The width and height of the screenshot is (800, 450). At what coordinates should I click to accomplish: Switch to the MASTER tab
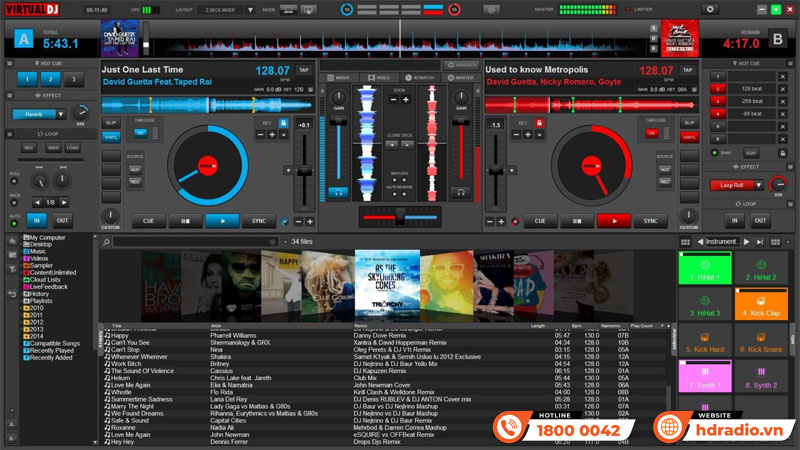point(461,78)
